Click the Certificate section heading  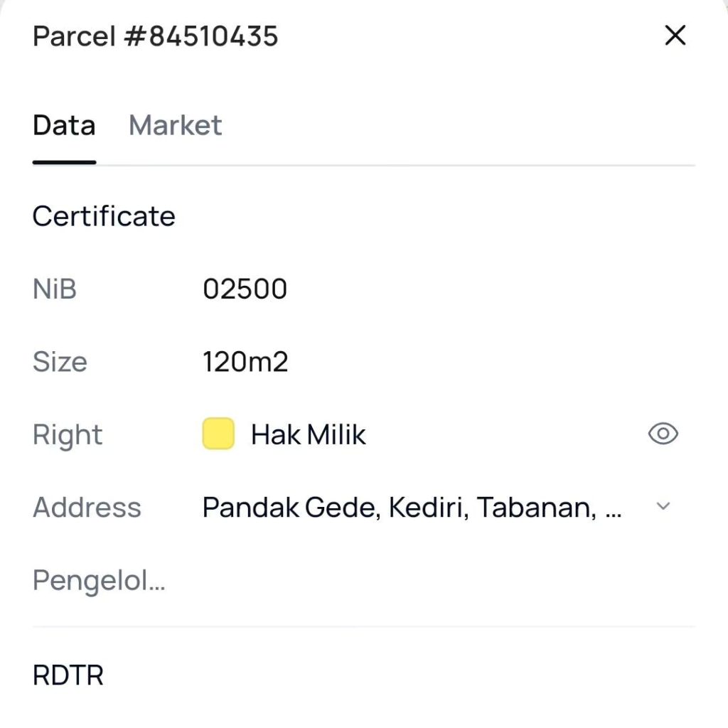tap(104, 216)
